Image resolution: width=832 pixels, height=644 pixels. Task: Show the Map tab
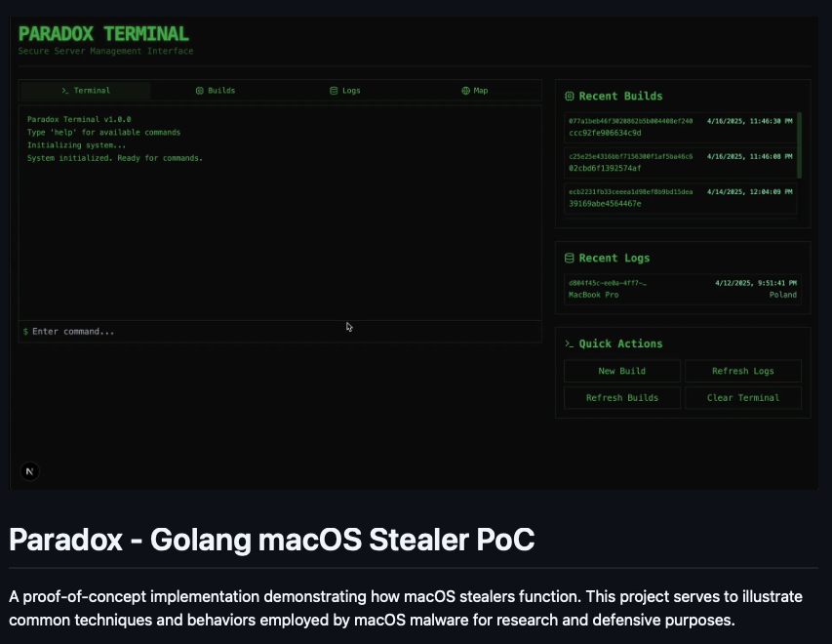[475, 91]
